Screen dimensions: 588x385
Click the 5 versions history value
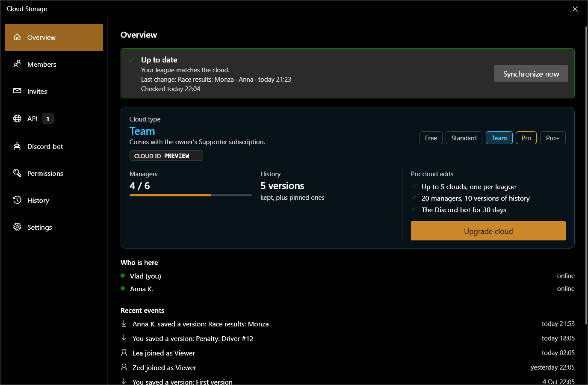tap(282, 186)
